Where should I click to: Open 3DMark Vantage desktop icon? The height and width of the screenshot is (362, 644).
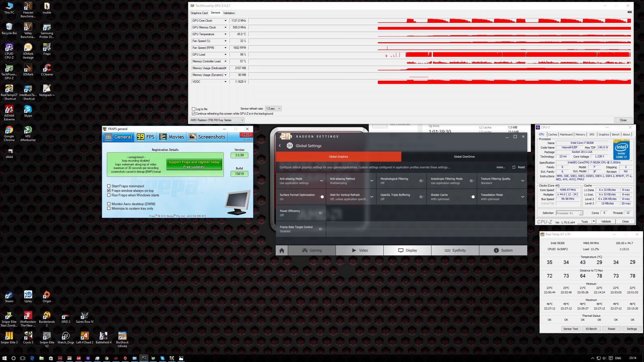pos(28,51)
